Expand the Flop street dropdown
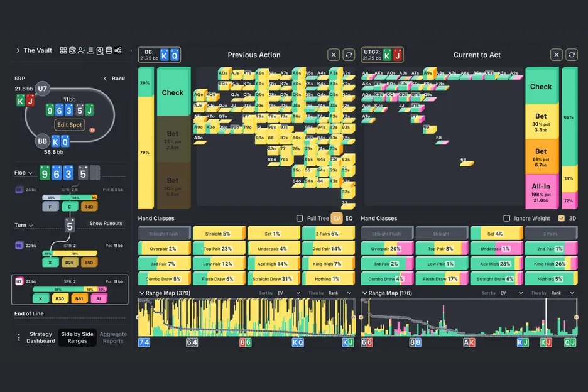Viewport: 588px width, 392px height. 24,173
